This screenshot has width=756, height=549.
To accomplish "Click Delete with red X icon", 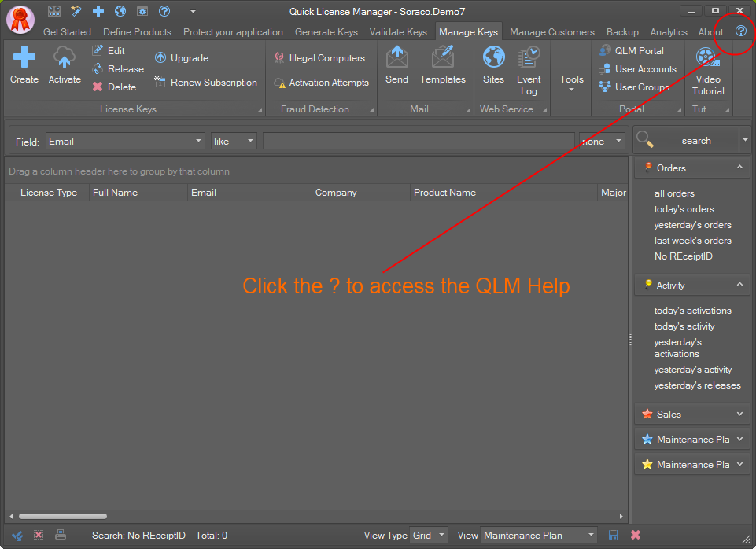I will click(114, 87).
